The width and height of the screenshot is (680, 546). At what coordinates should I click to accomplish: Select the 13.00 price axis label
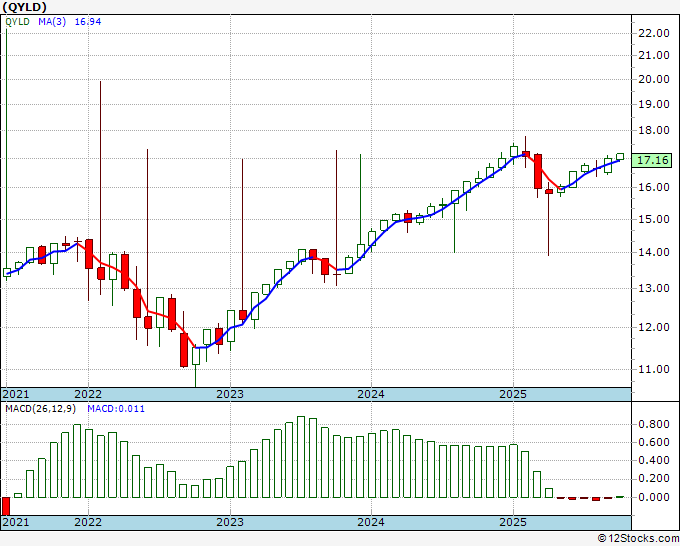pyautogui.click(x=654, y=288)
